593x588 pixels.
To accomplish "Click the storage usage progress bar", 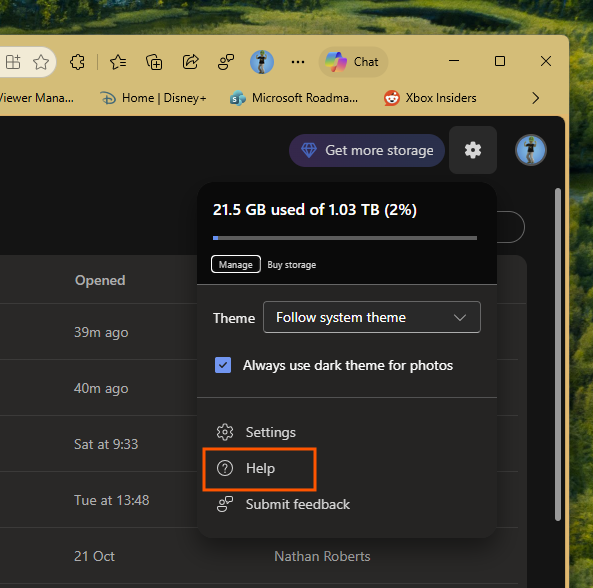I will (x=345, y=238).
